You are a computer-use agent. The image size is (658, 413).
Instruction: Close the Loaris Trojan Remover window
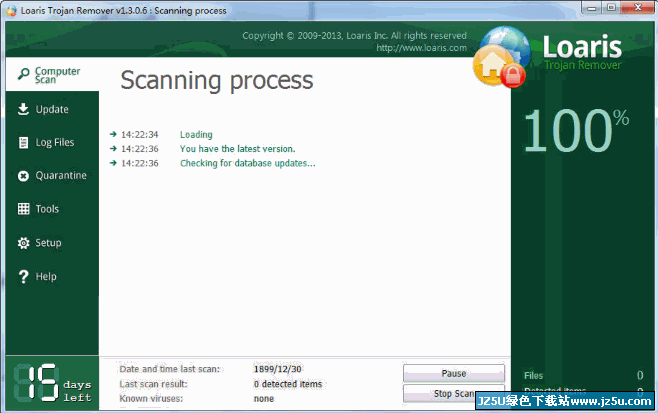(637, 8)
